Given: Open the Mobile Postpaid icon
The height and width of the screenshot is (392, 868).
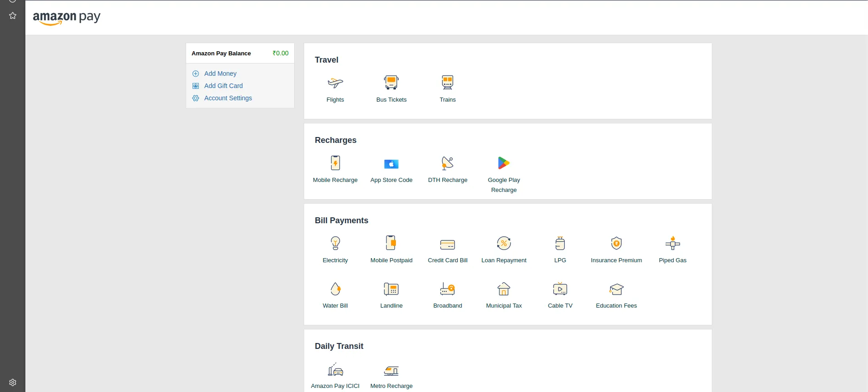Looking at the screenshot, I should 391,243.
